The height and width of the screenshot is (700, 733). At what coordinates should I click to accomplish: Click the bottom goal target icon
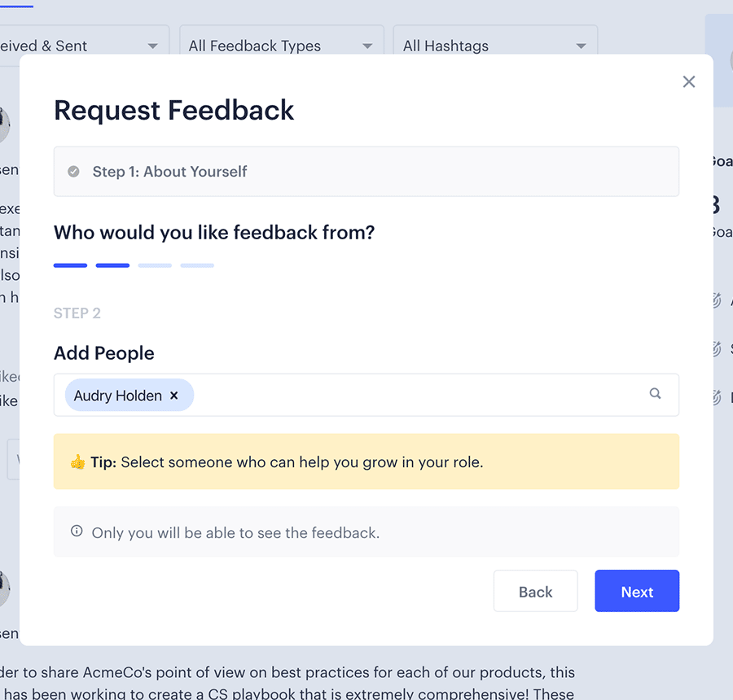tap(716, 397)
